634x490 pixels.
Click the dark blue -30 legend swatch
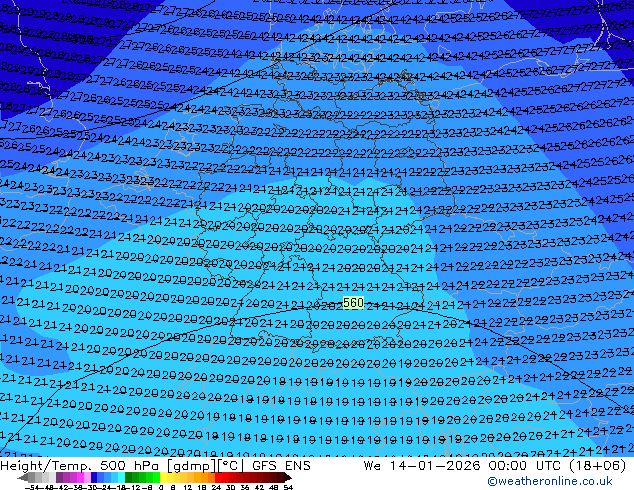94,477
